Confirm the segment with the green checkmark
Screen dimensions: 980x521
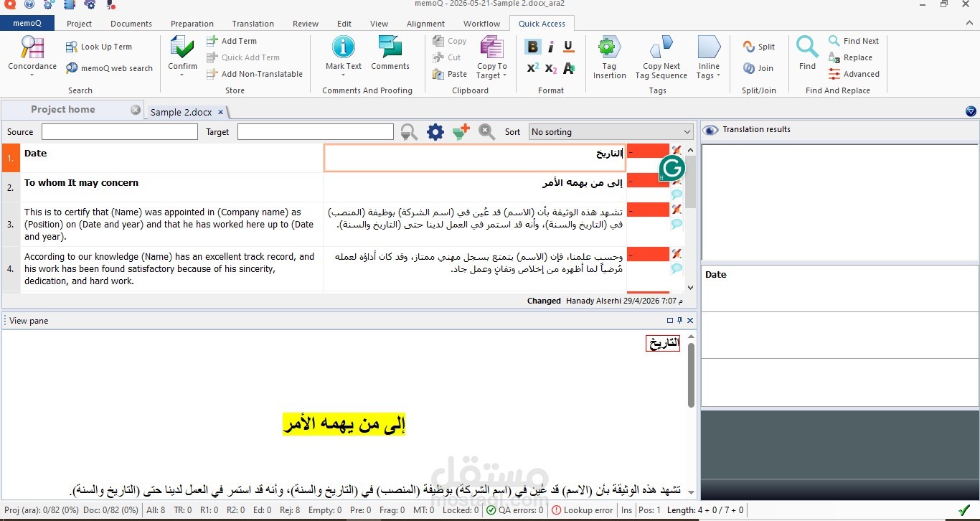point(182,47)
